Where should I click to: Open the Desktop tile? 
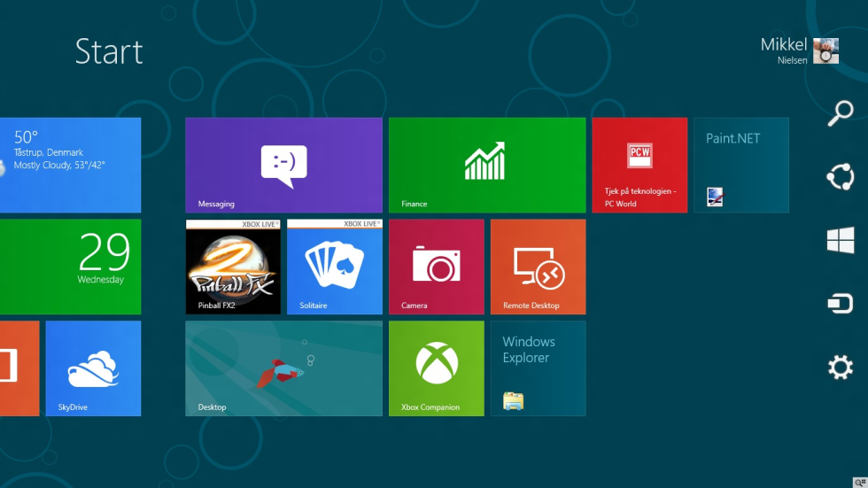point(283,368)
